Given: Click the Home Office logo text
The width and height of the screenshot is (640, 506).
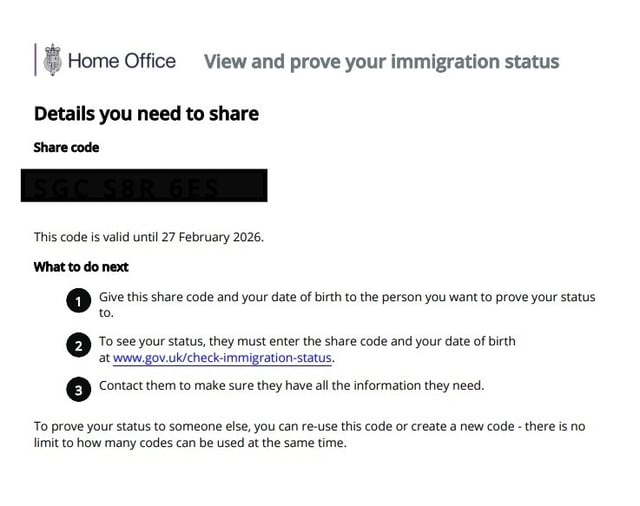Looking at the screenshot, I should coord(122,61).
